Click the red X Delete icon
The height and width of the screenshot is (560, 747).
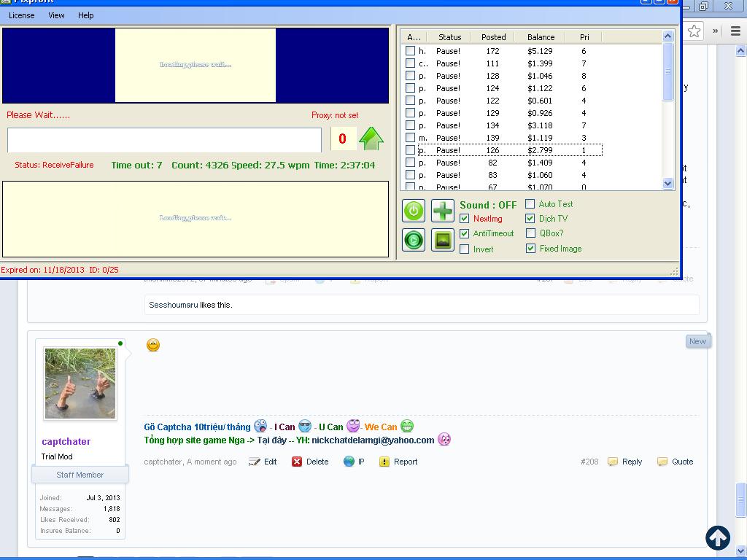(x=297, y=462)
